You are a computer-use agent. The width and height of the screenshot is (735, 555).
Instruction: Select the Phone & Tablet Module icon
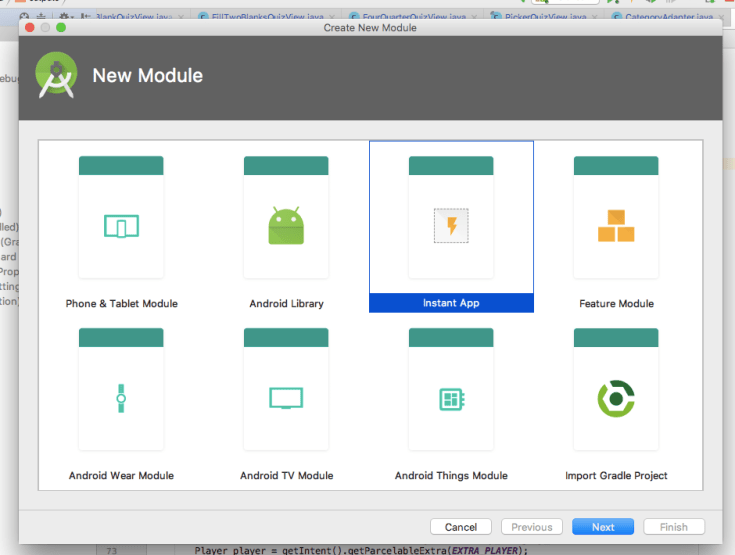[x=121, y=226]
